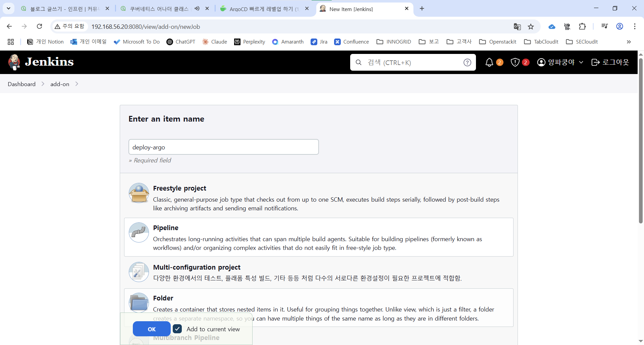Select the Pipeline pipe icon

139,232
